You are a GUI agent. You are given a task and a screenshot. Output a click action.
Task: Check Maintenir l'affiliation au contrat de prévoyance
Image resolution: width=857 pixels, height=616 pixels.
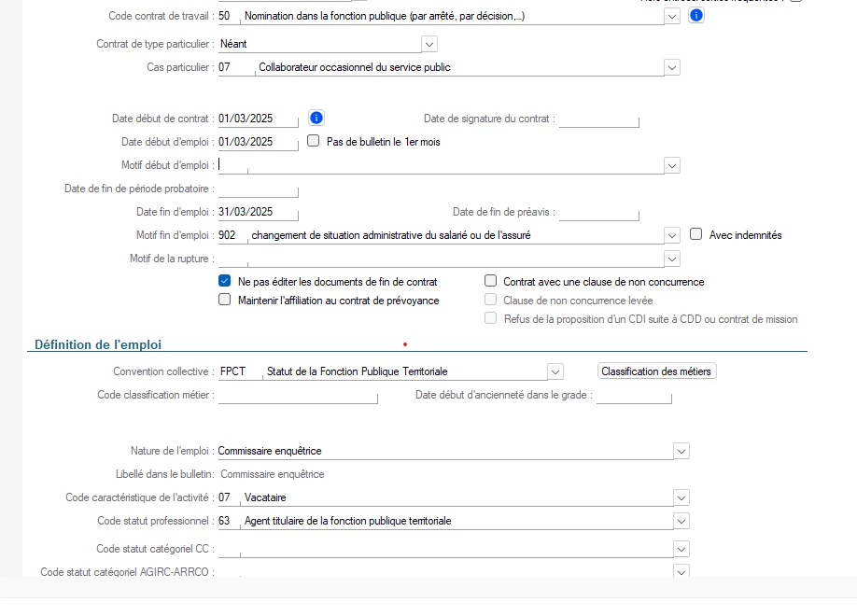coord(225,300)
